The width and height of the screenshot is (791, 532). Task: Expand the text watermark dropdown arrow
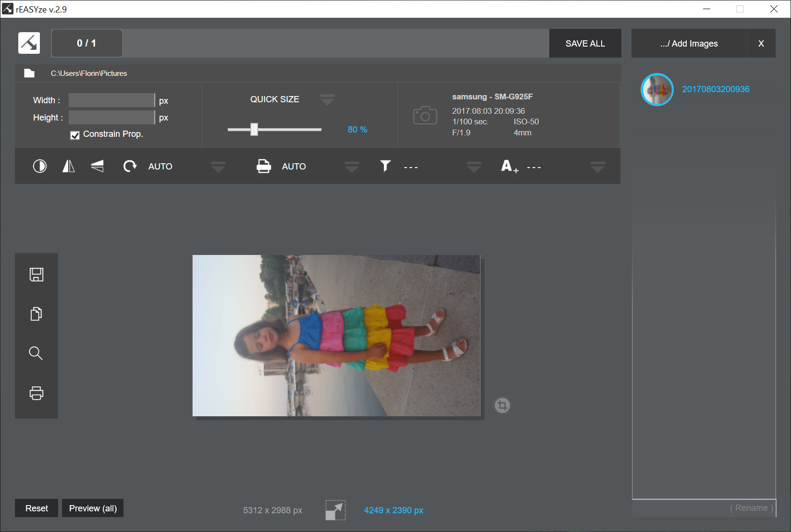tap(598, 167)
